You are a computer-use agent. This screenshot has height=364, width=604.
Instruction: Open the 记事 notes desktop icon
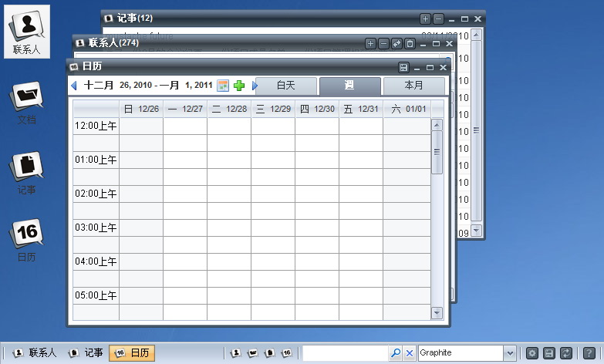[x=26, y=170]
